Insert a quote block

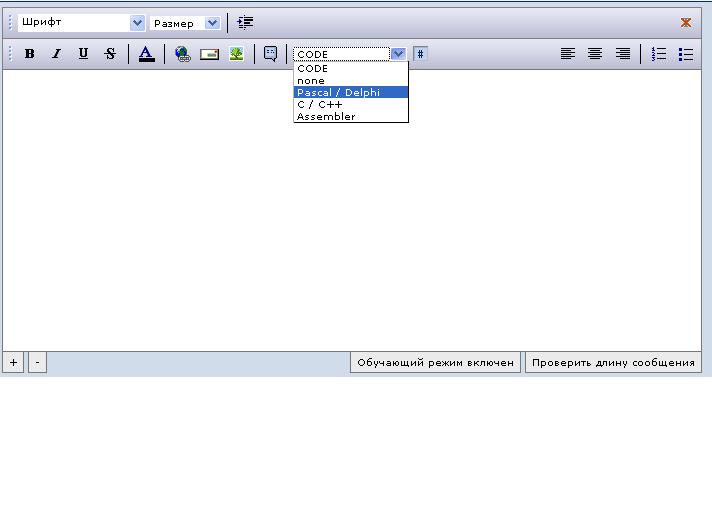coord(270,54)
